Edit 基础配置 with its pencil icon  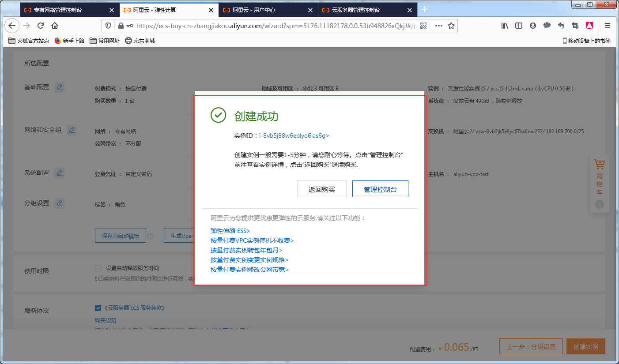[60, 87]
